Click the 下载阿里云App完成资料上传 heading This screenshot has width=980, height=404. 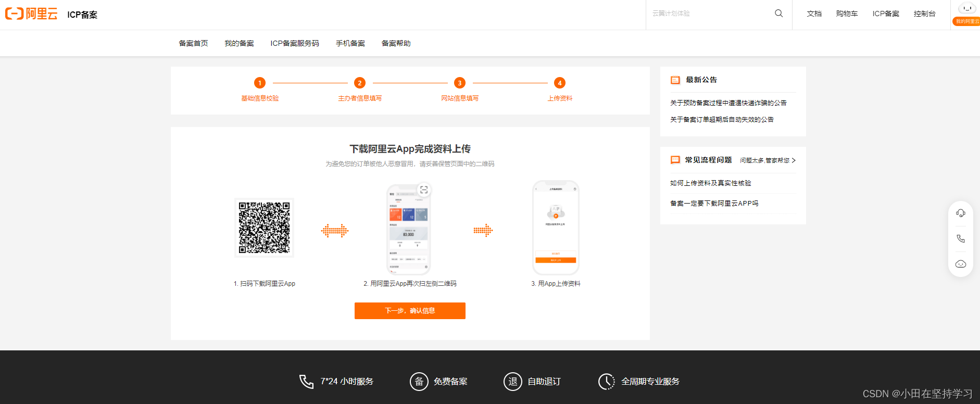tap(410, 149)
